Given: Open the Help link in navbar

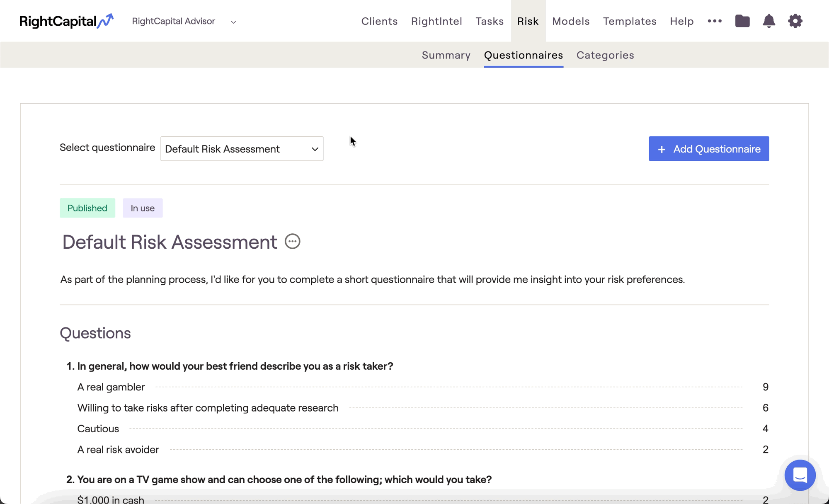Looking at the screenshot, I should [682, 21].
